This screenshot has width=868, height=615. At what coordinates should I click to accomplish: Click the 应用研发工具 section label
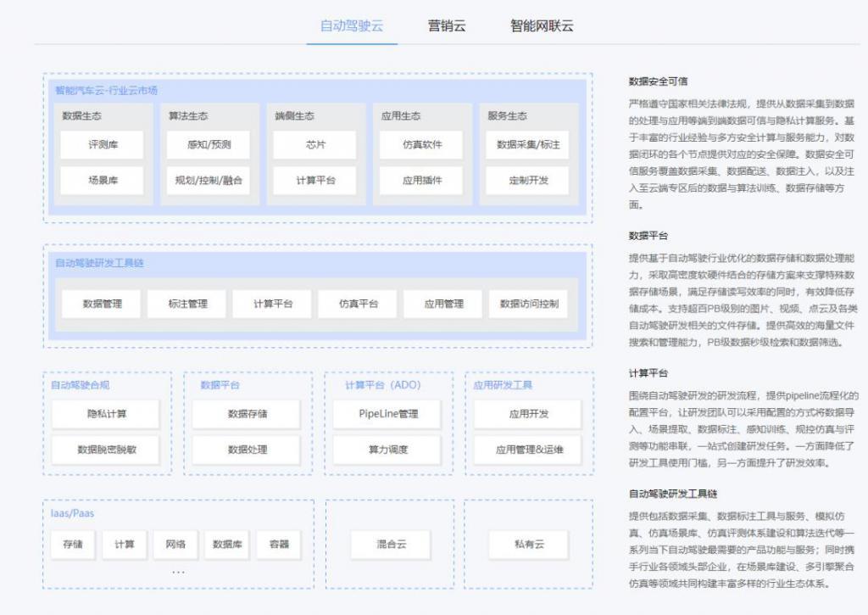pos(503,385)
